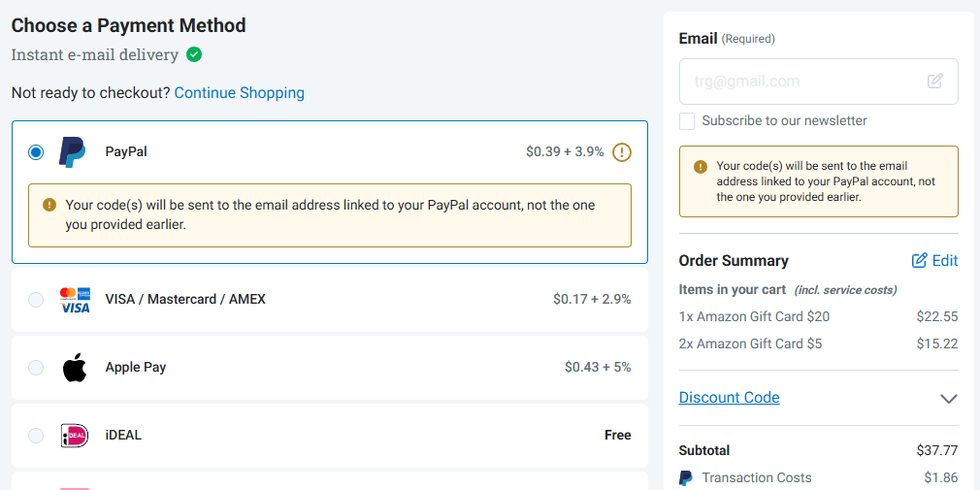Click the Choose a Payment Method heading
This screenshot has width=980, height=490.
click(x=129, y=25)
